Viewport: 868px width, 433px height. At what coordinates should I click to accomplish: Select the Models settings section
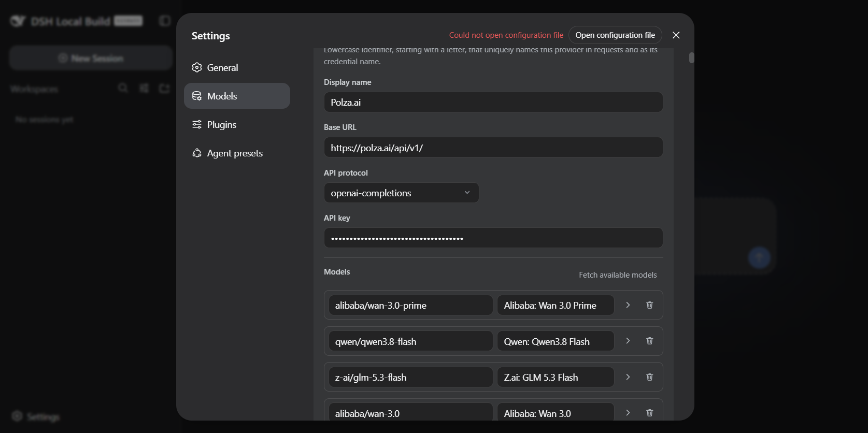(237, 96)
